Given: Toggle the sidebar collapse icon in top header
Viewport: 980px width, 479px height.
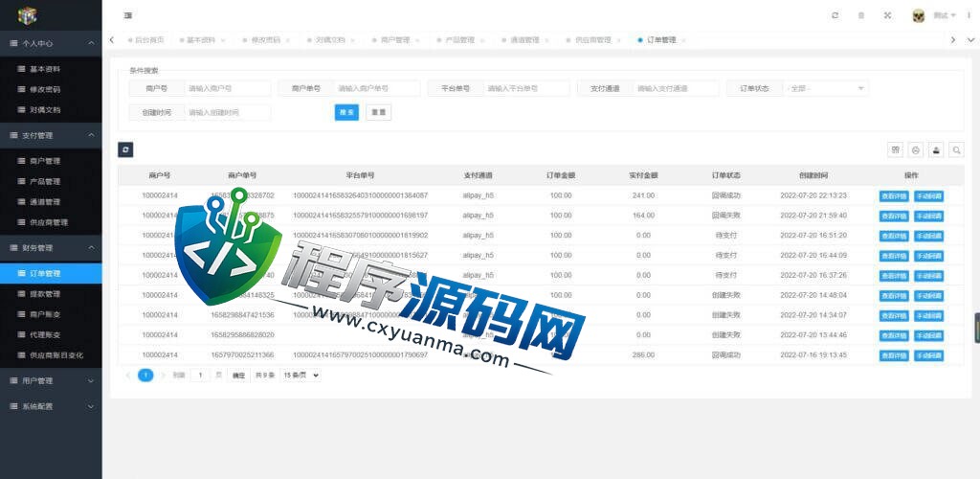Looking at the screenshot, I should 128,15.
